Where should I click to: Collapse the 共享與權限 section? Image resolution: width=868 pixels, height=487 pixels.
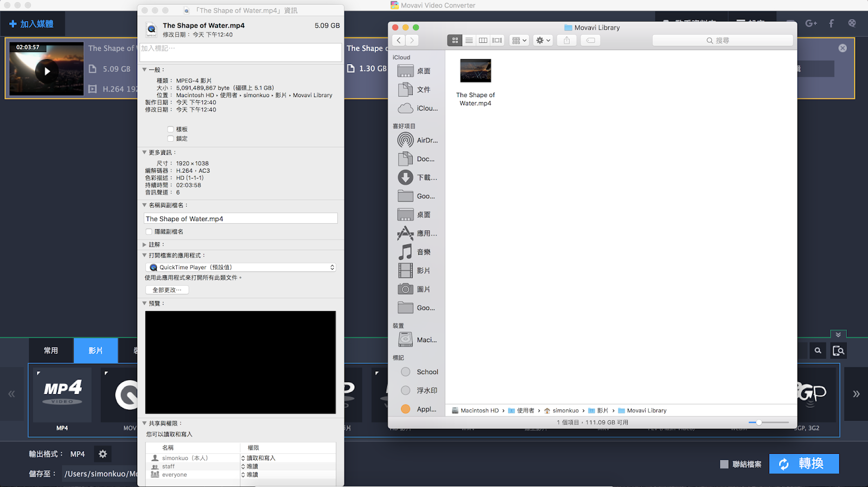(144, 423)
